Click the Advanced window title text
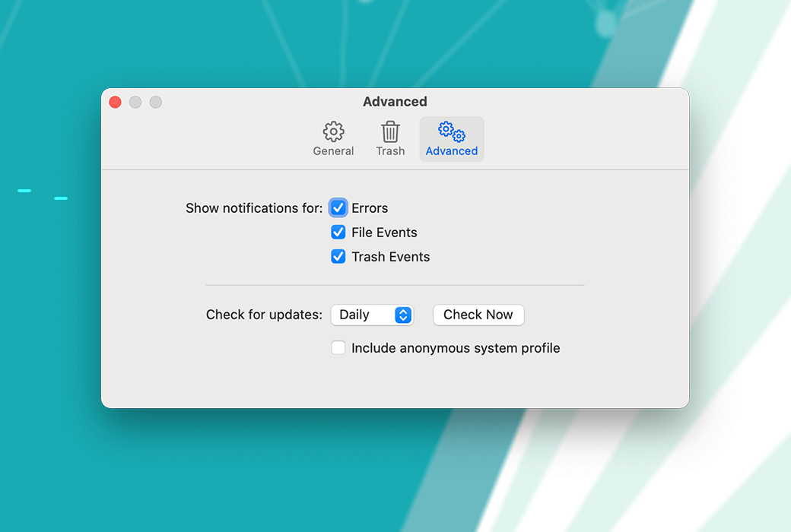 pyautogui.click(x=395, y=102)
